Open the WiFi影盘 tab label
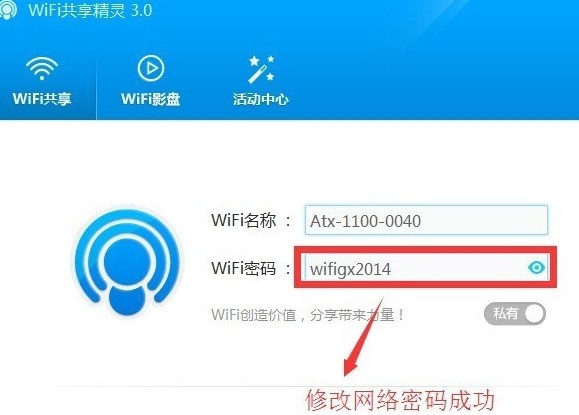The width and height of the screenshot is (579, 415). [150, 99]
